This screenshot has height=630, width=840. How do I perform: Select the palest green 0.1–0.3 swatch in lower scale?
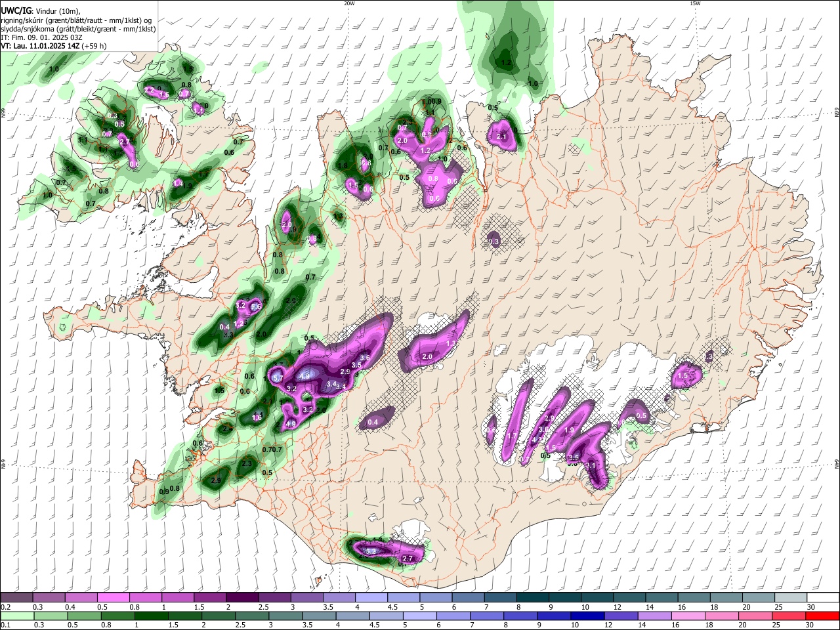click(16, 616)
